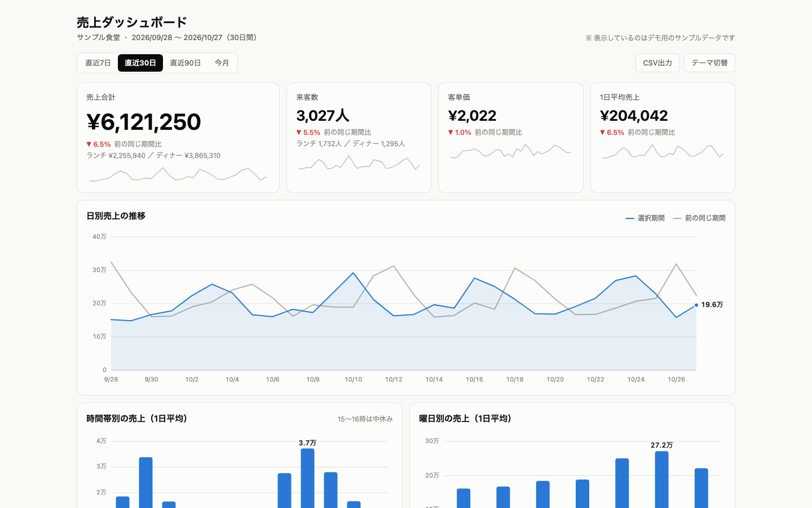Image resolution: width=812 pixels, height=508 pixels.
Task: Switch to the 今月 period tab
Action: pyautogui.click(x=222, y=63)
